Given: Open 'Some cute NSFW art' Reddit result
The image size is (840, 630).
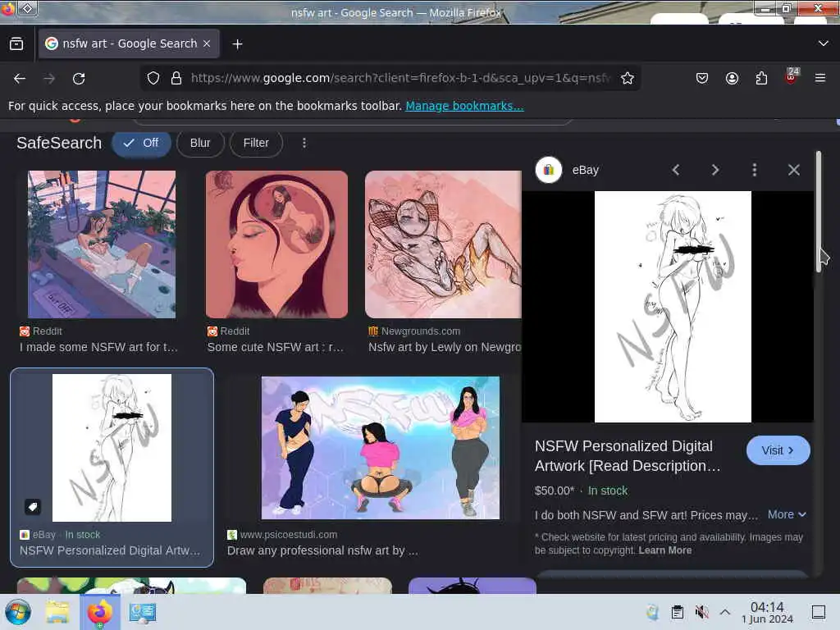Looking at the screenshot, I should coord(276,347).
